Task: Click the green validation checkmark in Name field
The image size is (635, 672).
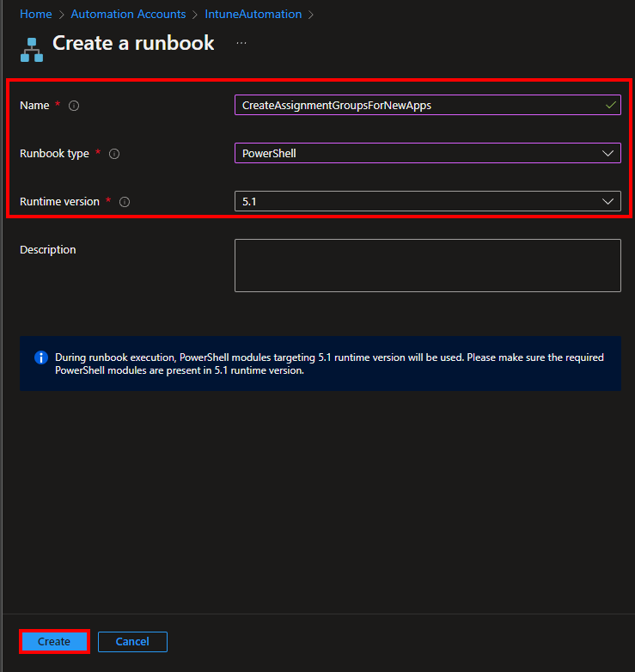Action: tap(610, 105)
